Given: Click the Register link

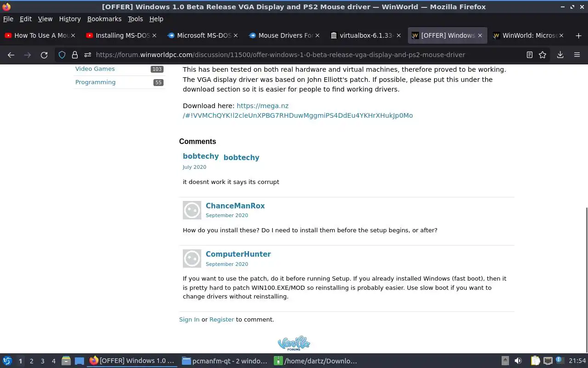Looking at the screenshot, I should [x=222, y=320].
